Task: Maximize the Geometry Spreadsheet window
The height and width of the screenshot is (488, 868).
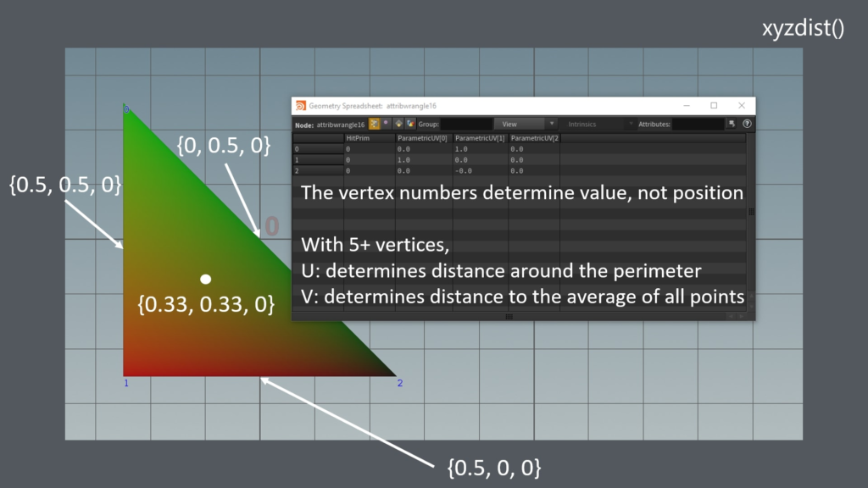Action: pyautogui.click(x=714, y=106)
